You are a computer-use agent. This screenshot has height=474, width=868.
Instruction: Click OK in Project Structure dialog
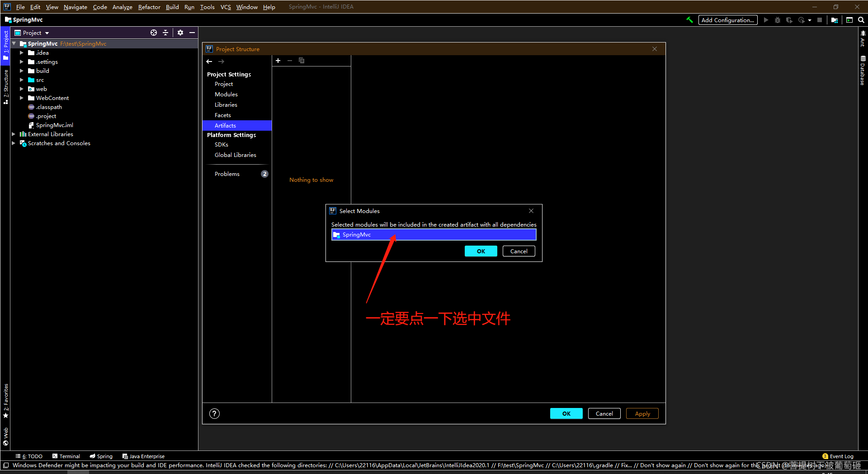566,413
